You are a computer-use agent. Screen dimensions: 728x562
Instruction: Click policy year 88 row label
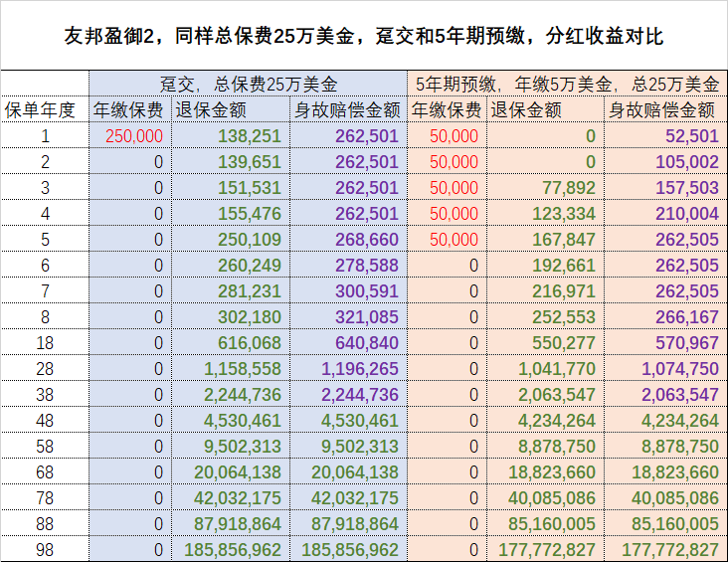[45, 524]
